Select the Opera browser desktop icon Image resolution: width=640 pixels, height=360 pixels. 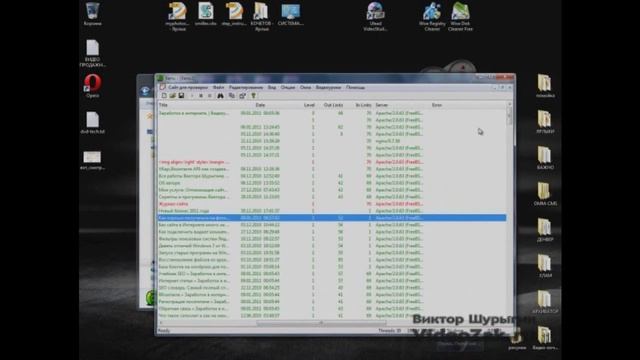coord(93,86)
